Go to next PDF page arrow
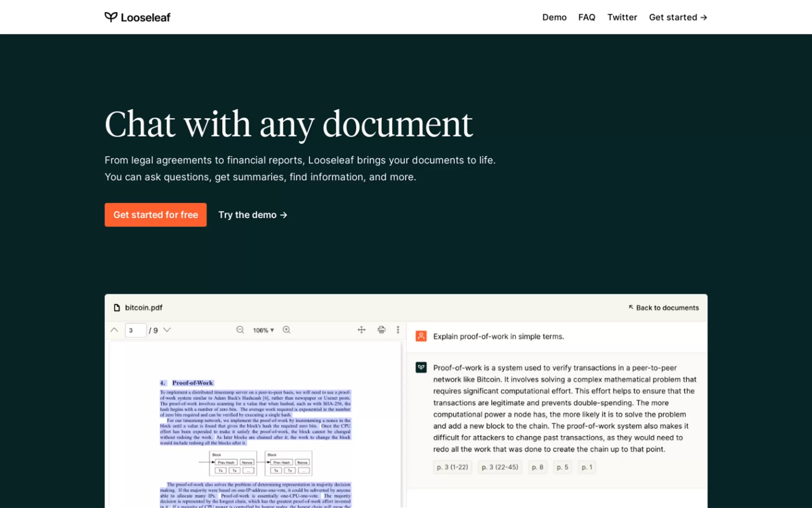812x508 pixels. pos(167,330)
